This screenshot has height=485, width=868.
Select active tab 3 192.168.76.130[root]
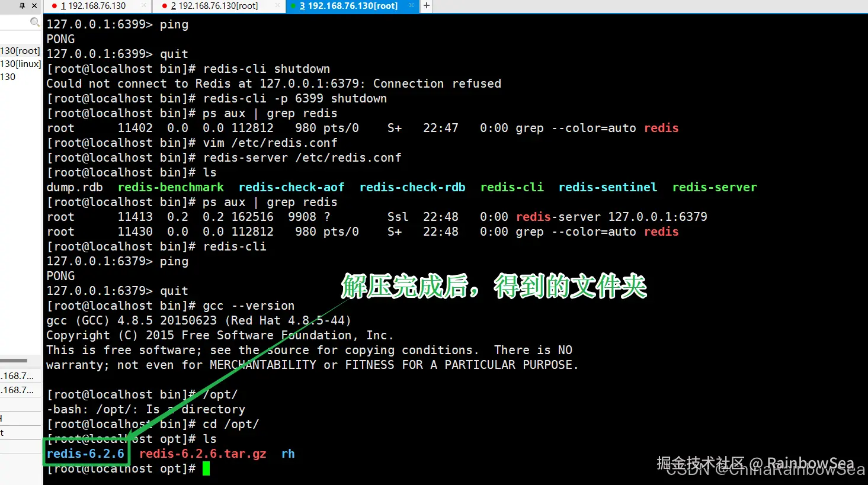348,6
